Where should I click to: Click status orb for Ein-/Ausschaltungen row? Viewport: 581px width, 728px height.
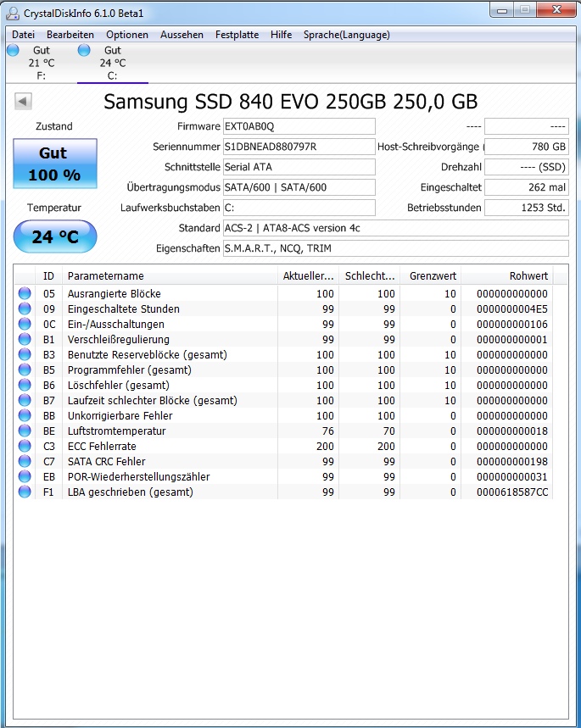click(25, 324)
